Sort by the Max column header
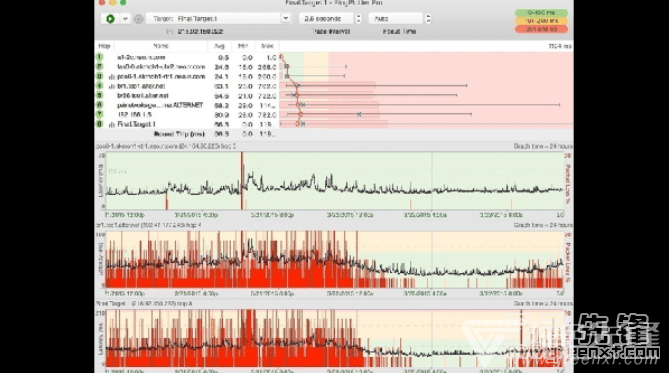This screenshot has width=669, height=373. (x=267, y=46)
